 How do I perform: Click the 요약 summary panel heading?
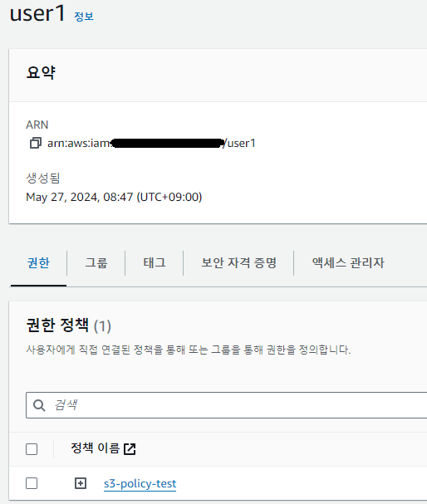(x=41, y=72)
